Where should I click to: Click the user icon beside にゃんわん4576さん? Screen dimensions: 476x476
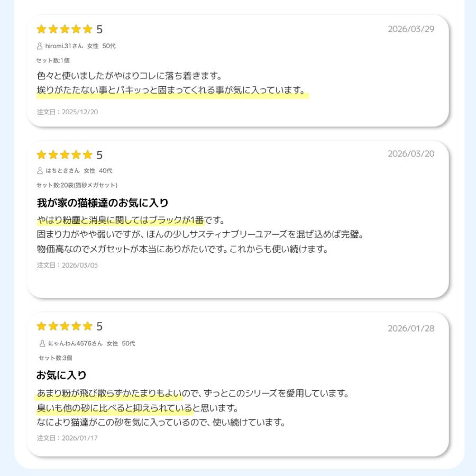[42, 343]
